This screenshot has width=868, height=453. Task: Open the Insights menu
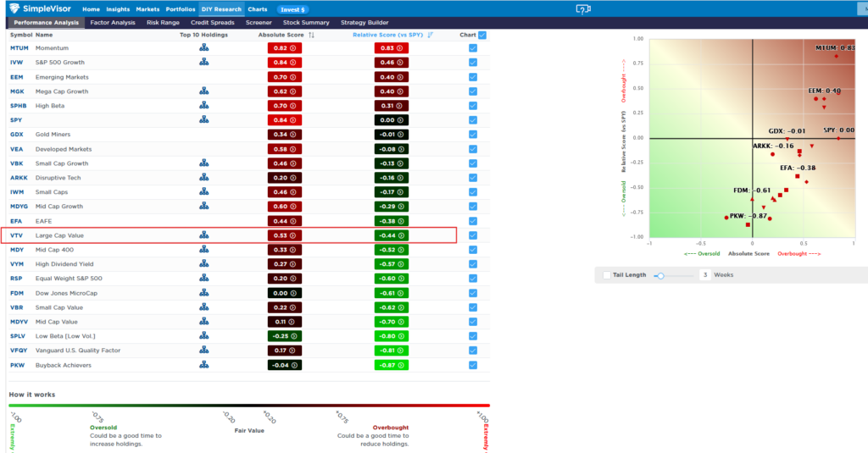118,9
